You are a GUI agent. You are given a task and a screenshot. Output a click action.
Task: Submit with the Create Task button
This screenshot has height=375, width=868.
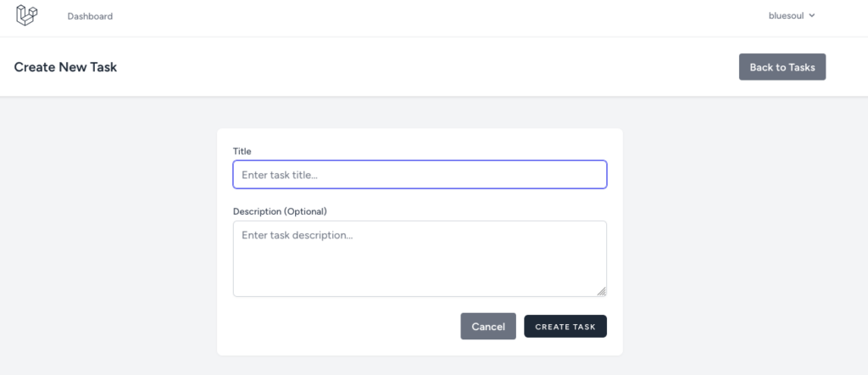tap(565, 327)
